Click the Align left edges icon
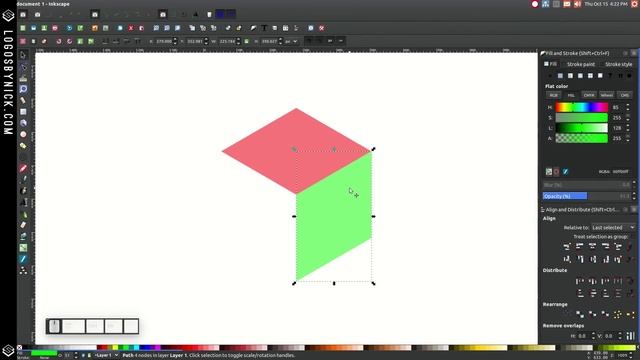 coord(580,246)
